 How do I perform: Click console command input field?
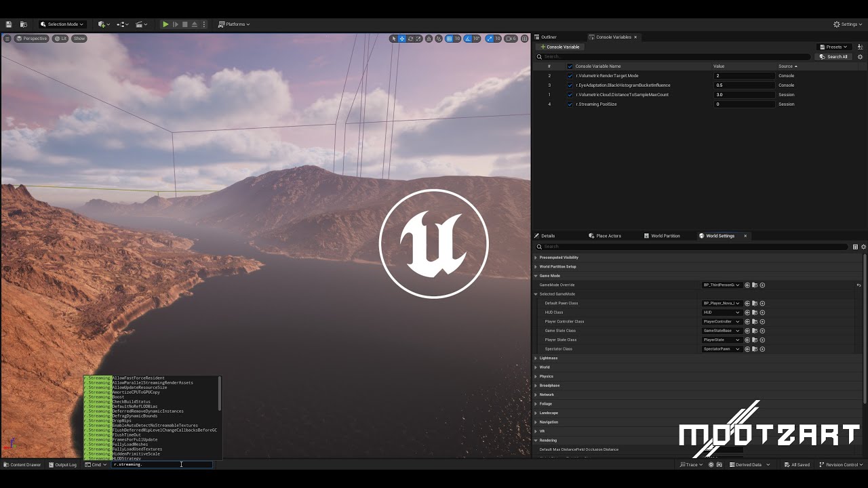(x=162, y=465)
